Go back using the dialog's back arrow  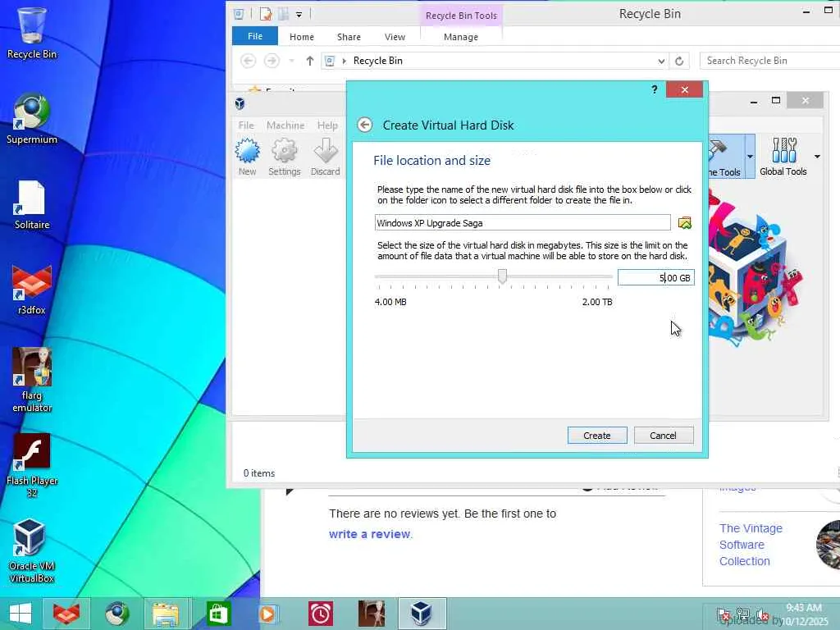point(365,125)
